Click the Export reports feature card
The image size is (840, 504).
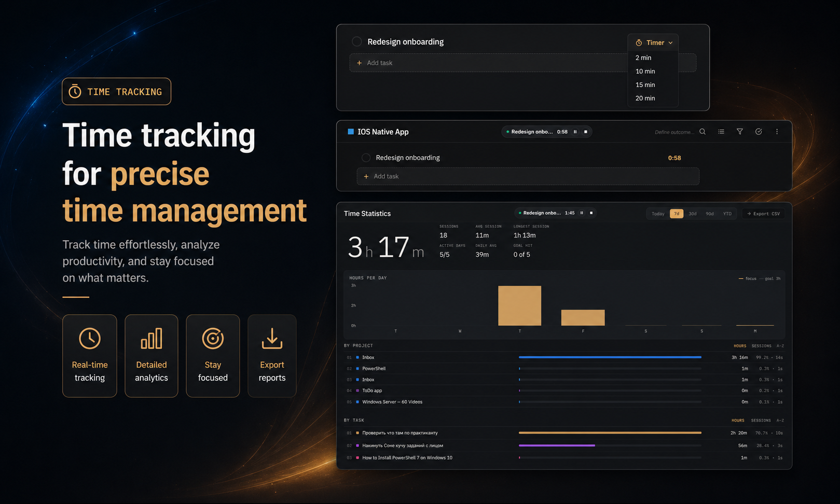pos(272,356)
